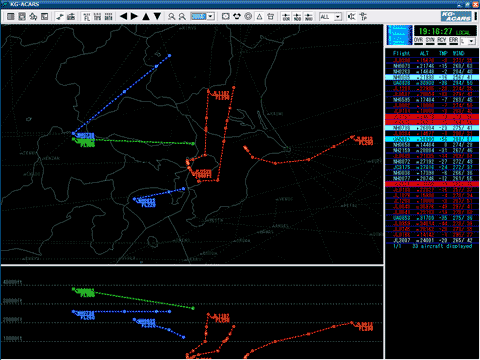Select flight row NH6595 in list
The width and height of the screenshot is (480, 360).
coord(432,100)
